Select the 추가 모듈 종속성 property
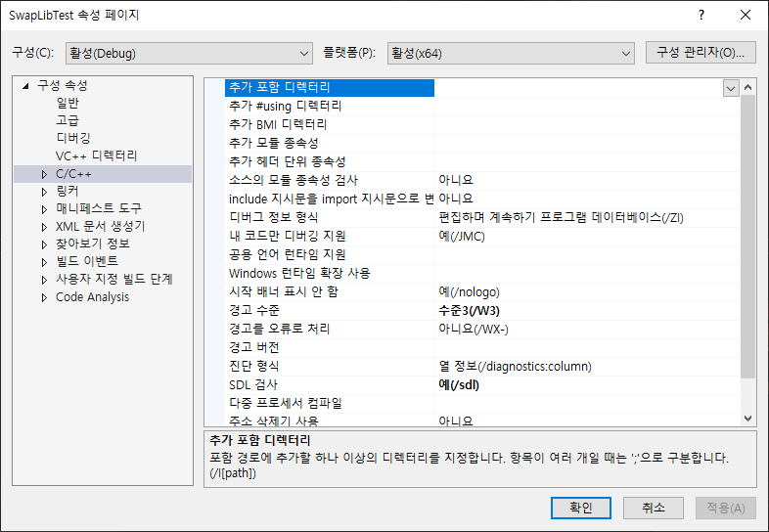Image resolution: width=769 pixels, height=532 pixels. coord(330,144)
